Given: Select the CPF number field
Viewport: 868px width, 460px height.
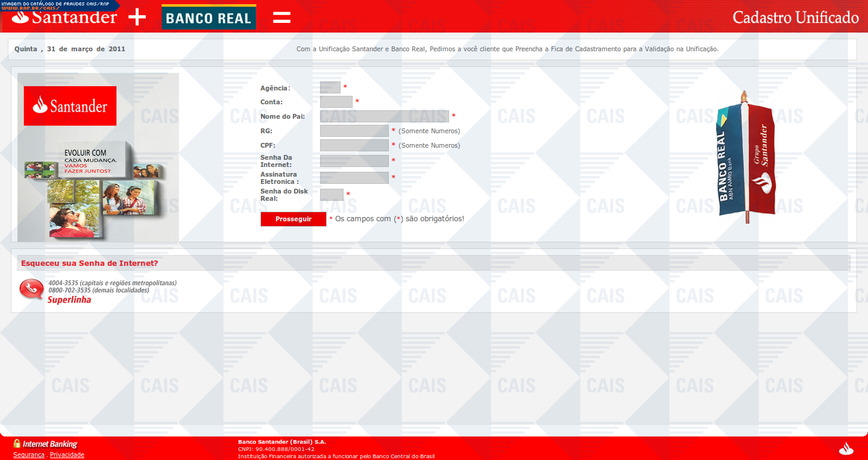Looking at the screenshot, I should coord(354,145).
